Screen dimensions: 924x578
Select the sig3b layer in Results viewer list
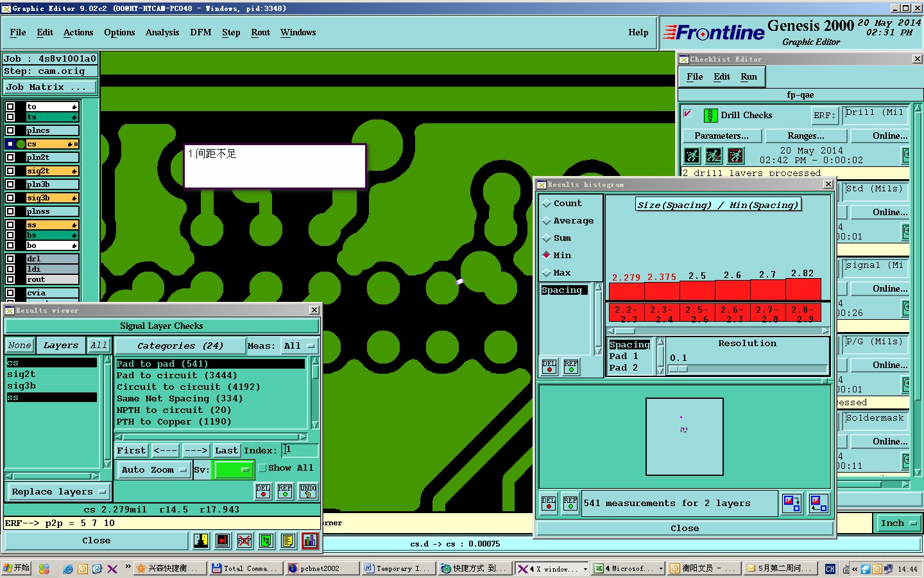52,386
